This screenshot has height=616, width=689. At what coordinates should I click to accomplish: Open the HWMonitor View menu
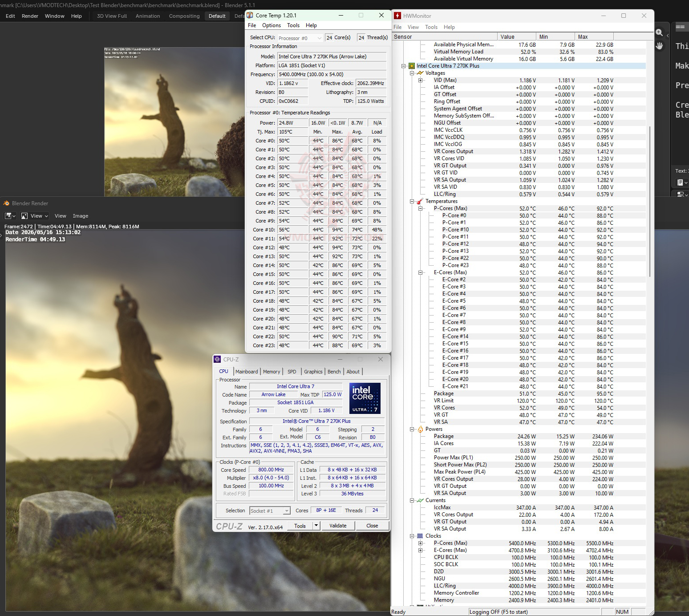click(413, 27)
